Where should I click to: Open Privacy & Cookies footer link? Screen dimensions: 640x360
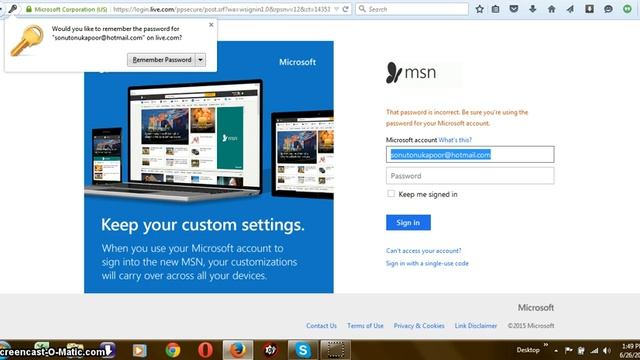pyautogui.click(x=419, y=326)
